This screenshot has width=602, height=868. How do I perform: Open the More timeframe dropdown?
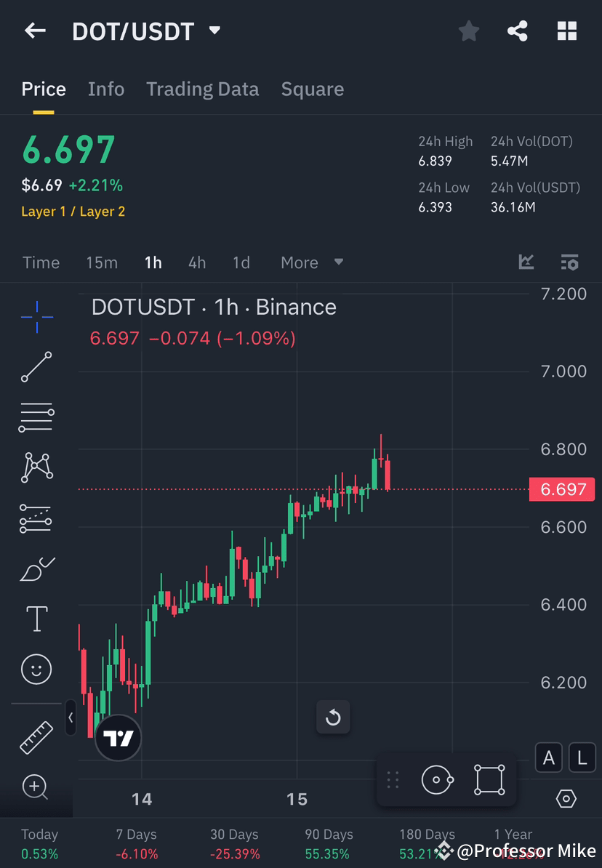311,262
